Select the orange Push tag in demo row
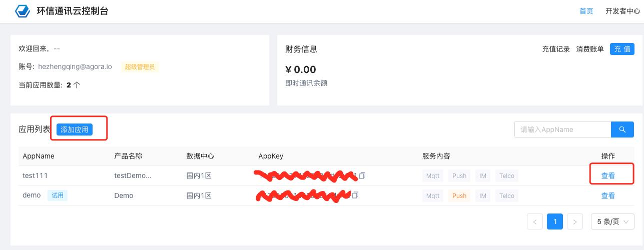 click(x=459, y=195)
